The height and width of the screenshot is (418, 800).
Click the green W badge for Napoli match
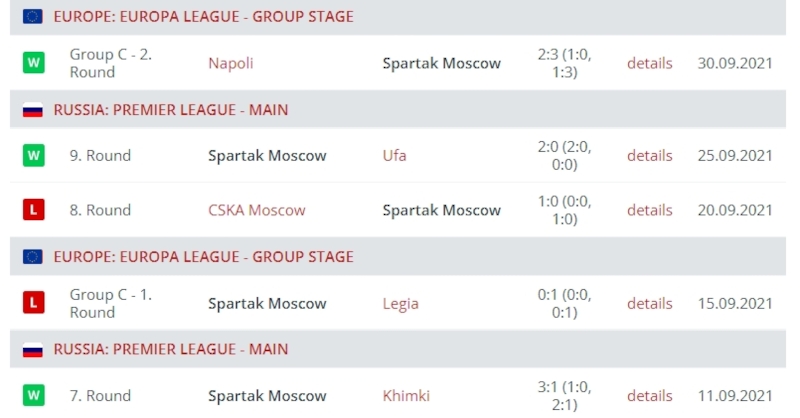[33, 63]
